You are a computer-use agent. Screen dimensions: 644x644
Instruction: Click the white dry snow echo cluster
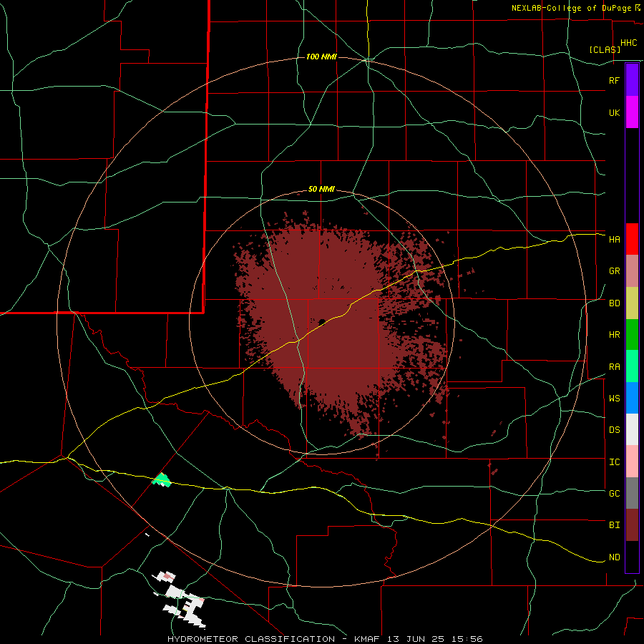[x=180, y=599]
